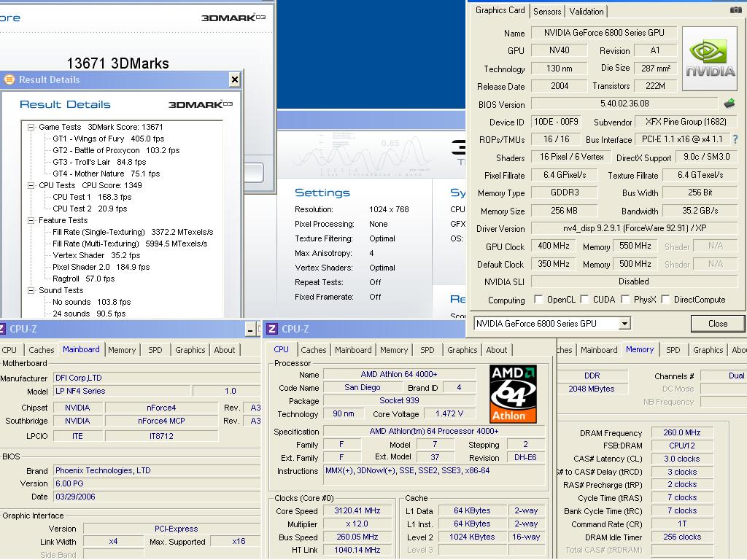
Task: Click the Resolution setting 1024 x 768
Action: coord(389,209)
